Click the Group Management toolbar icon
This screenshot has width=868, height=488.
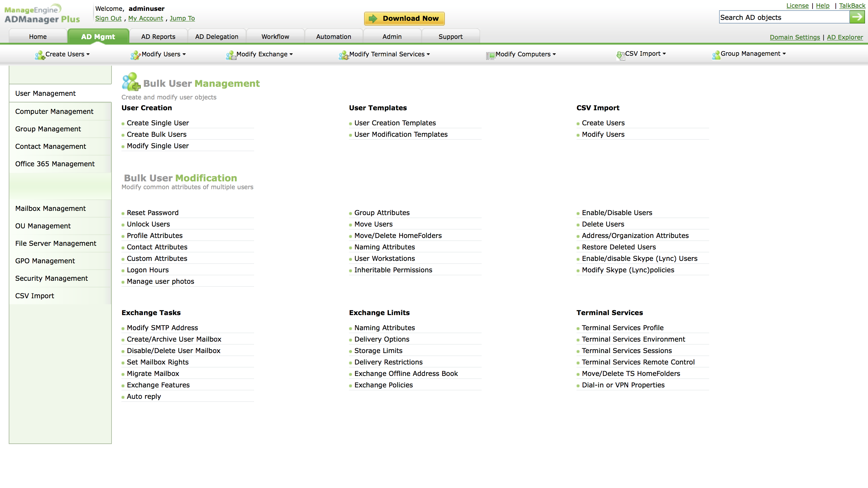(x=716, y=55)
